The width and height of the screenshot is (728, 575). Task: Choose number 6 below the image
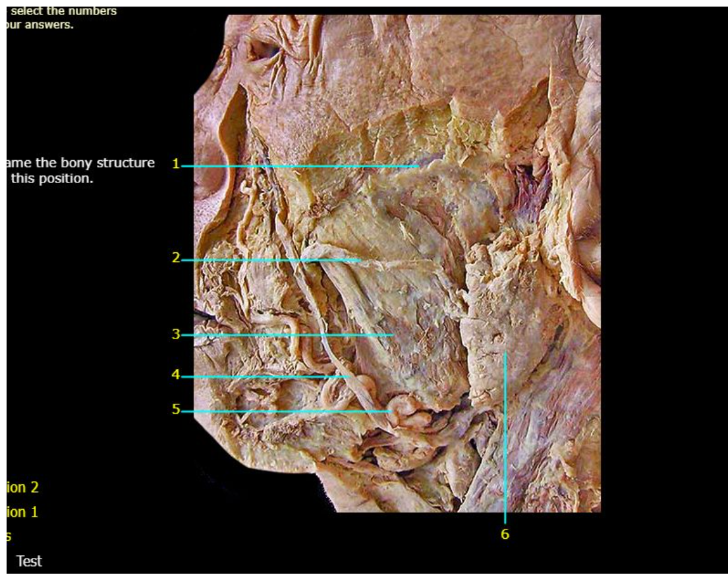[505, 534]
